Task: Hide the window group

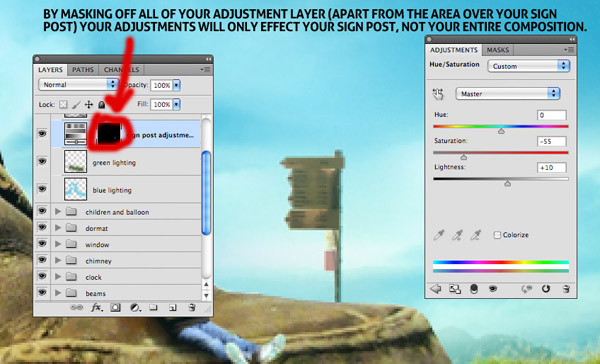Action: tap(42, 243)
